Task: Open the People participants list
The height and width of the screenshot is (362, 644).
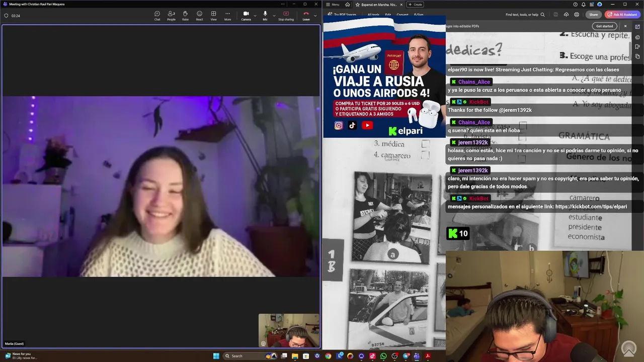Action: pos(171,16)
